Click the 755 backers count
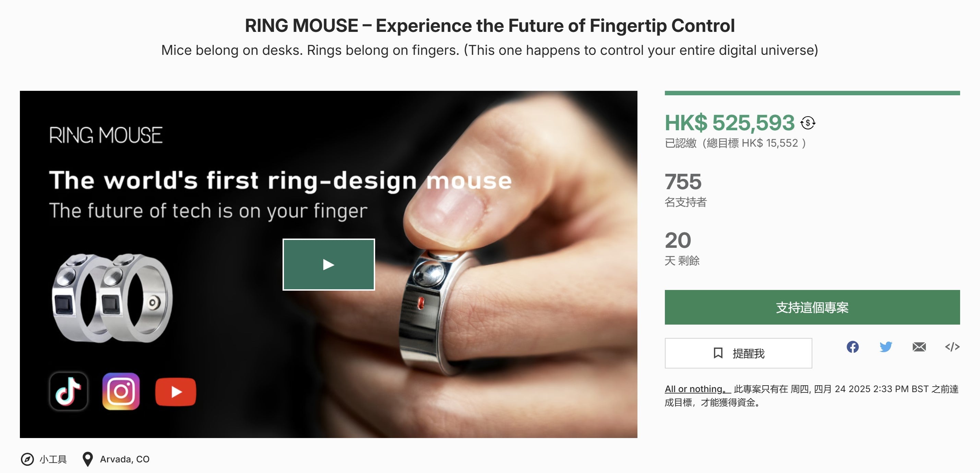The image size is (980, 473). tap(683, 182)
